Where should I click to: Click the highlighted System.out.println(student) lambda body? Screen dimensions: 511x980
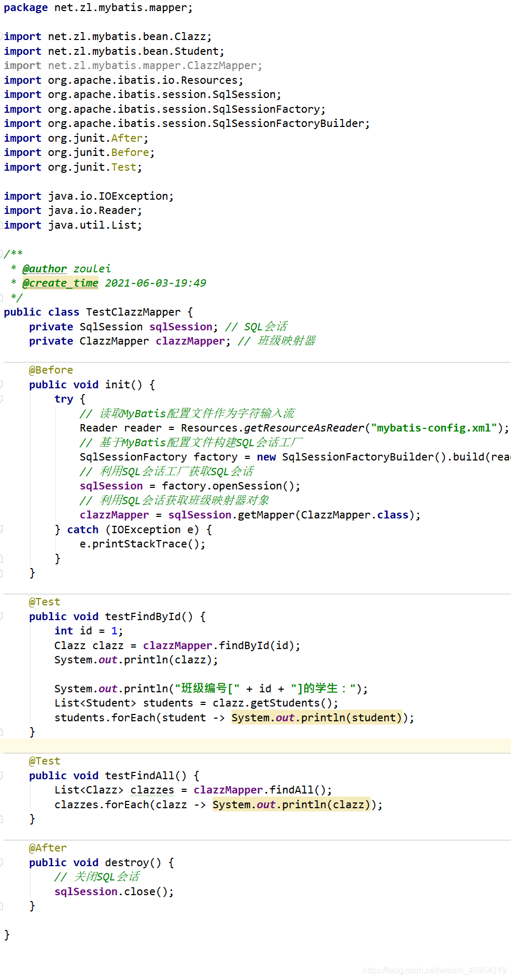tap(316, 718)
